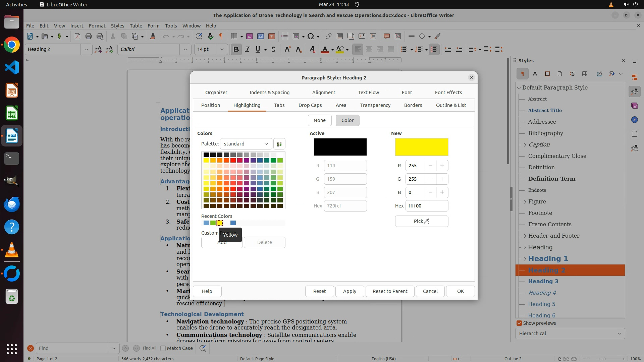Screen dimensions: 644x362
Task: Uncheck Show previews checkbox
Action: 519,323
